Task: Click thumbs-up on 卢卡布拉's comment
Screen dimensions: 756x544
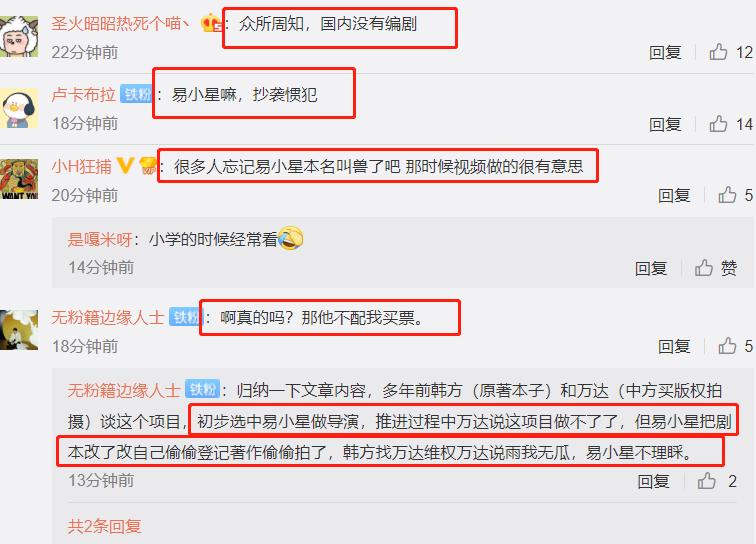Action: tap(718, 124)
